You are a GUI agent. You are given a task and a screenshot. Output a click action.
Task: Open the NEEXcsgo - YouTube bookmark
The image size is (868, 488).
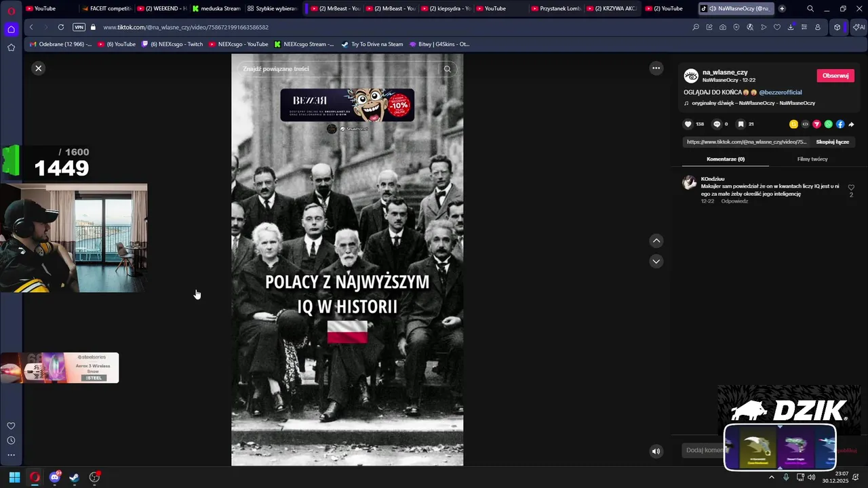pos(238,44)
